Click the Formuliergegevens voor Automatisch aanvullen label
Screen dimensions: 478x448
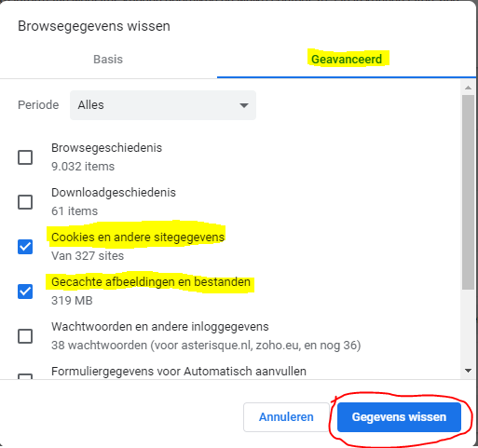179,372
